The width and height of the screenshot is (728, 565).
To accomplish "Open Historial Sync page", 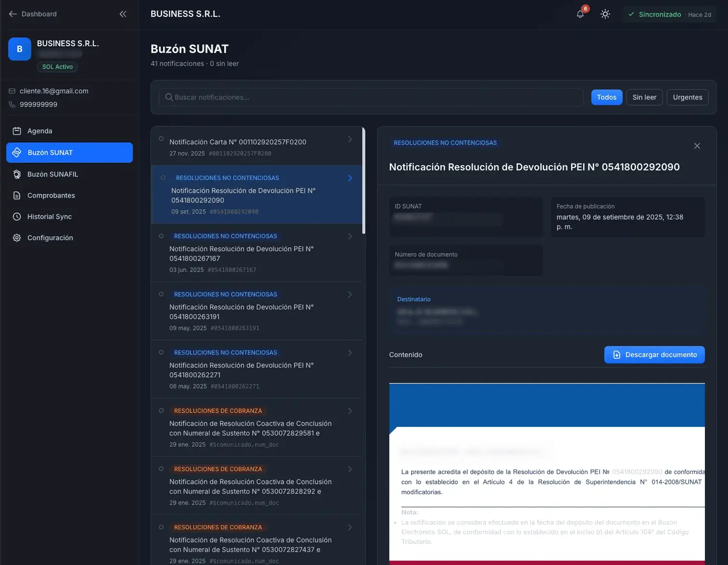I will coord(50,216).
